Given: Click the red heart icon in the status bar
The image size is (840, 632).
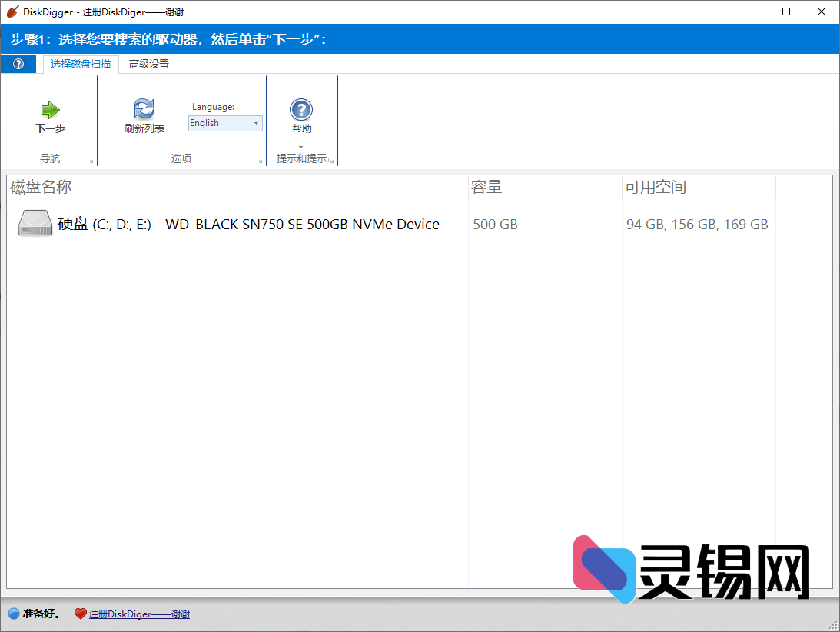Looking at the screenshot, I should pyautogui.click(x=81, y=614).
